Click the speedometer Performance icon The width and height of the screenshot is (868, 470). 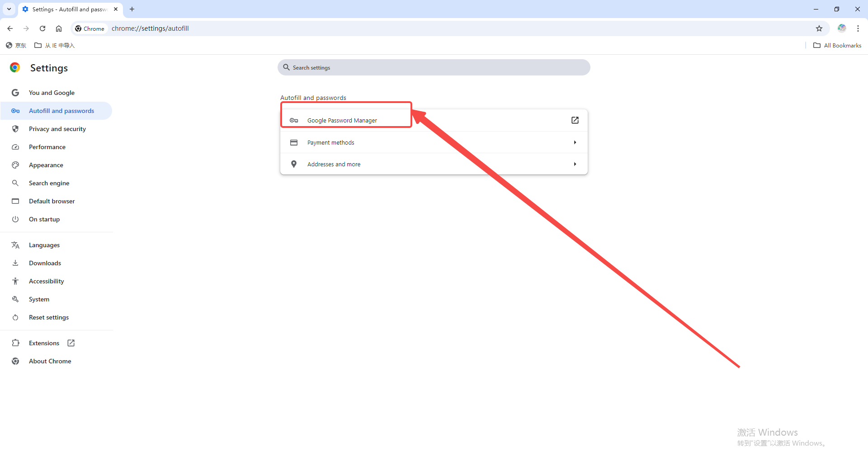coord(15,147)
